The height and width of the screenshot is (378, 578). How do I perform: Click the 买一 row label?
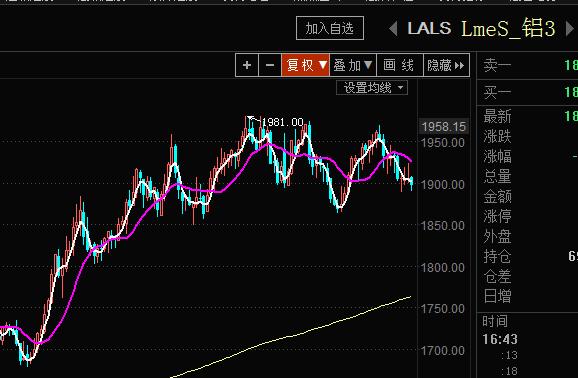[x=497, y=92]
